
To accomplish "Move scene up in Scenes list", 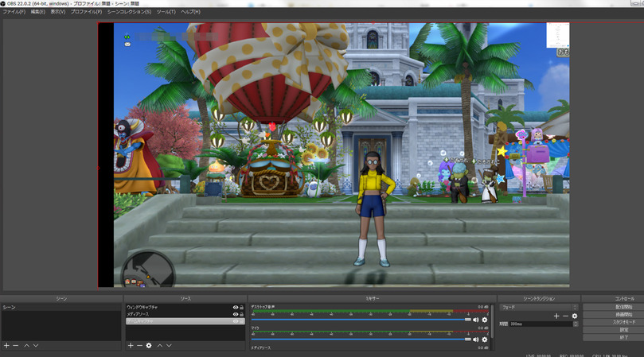I will tap(27, 346).
